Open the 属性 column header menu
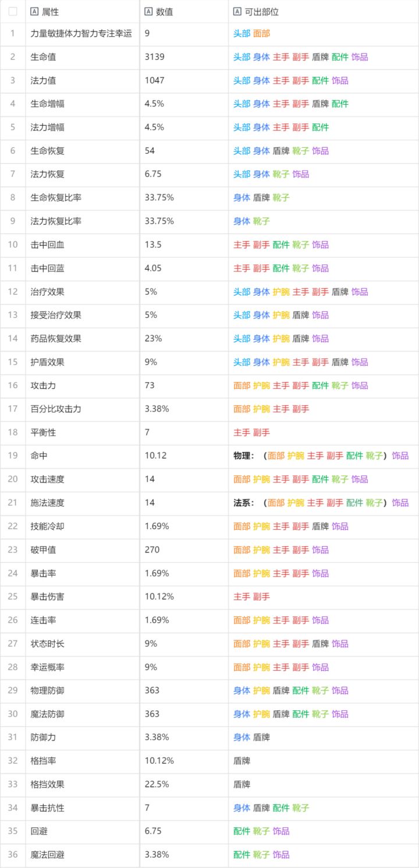 (83, 11)
